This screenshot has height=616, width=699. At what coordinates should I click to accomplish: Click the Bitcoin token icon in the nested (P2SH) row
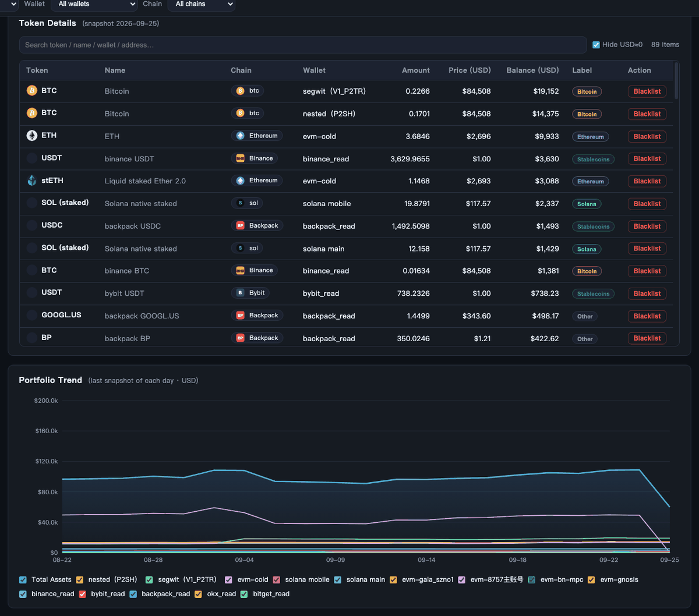pos(32,113)
